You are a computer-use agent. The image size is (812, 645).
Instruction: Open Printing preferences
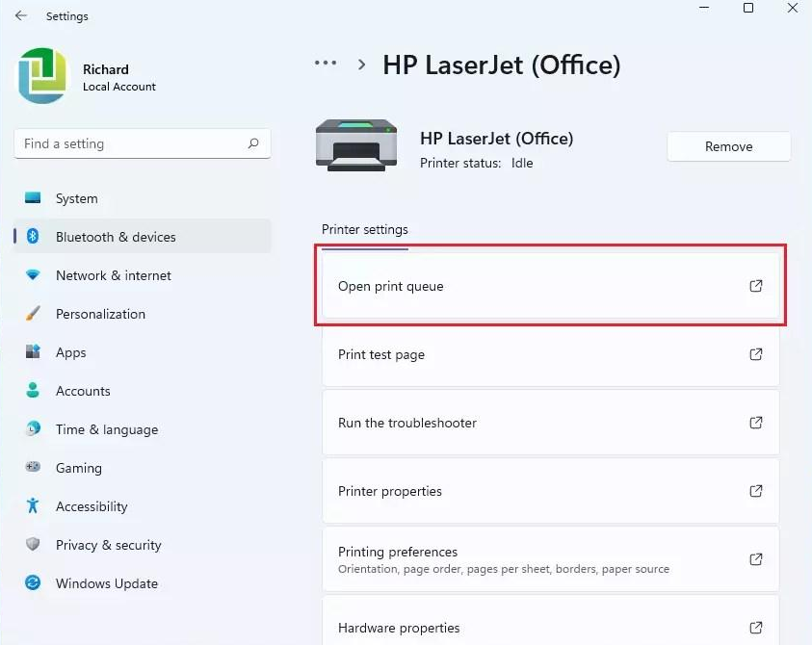pos(550,559)
